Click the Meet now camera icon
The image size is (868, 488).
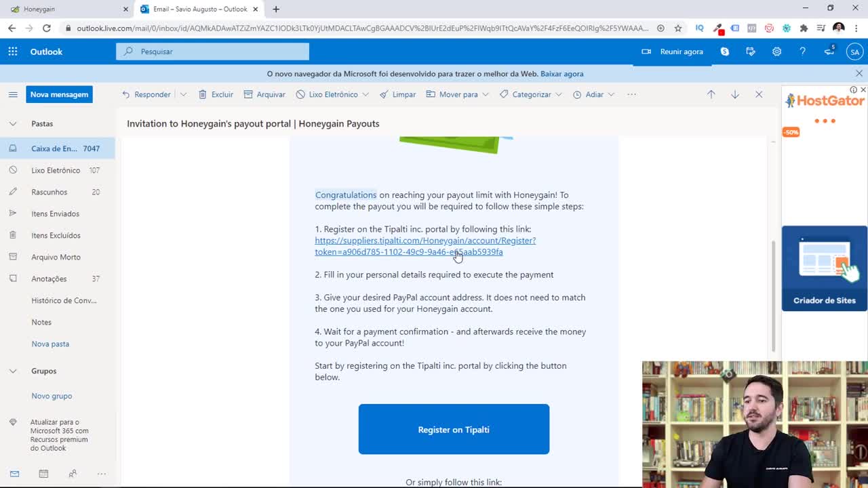646,52
